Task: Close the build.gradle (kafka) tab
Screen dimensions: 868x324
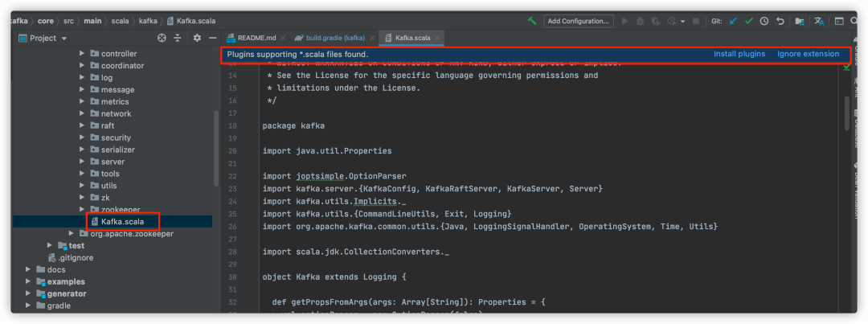Action: (372, 39)
